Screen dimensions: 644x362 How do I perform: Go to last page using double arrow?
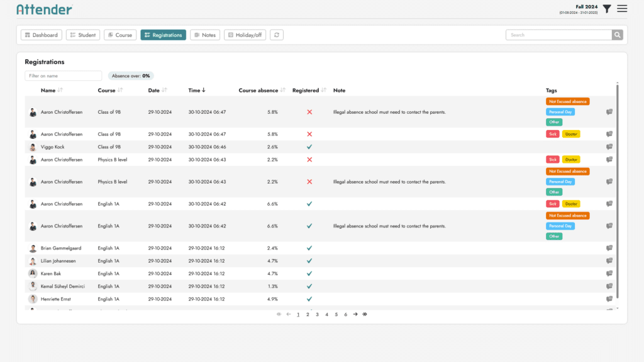(365, 314)
